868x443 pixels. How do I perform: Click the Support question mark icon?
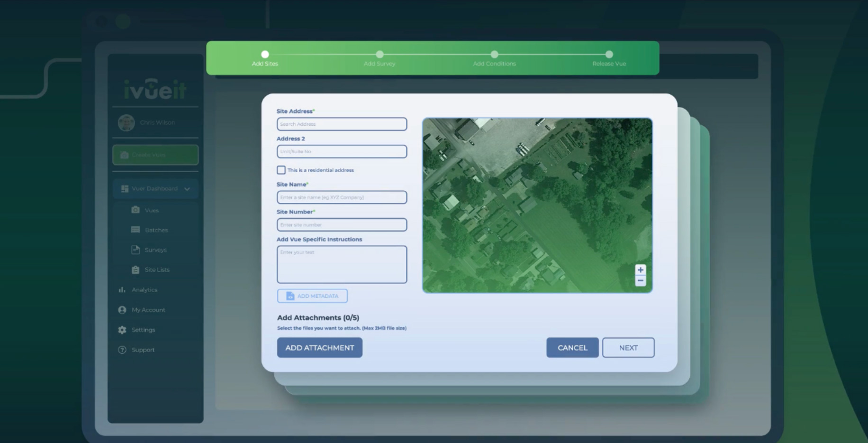tap(122, 350)
